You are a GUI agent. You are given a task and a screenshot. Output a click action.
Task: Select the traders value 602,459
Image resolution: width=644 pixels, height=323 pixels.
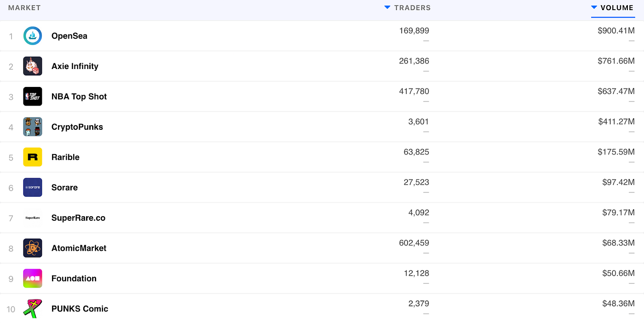414,243
